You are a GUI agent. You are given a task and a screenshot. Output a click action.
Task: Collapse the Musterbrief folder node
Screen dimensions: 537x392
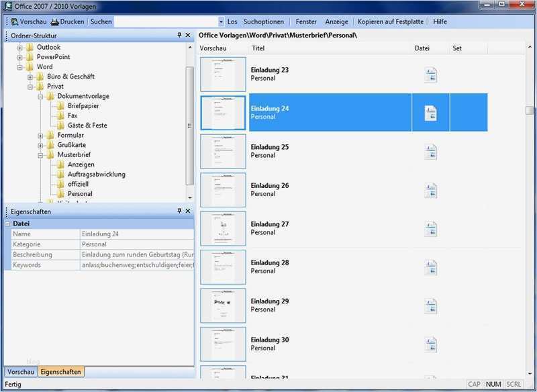click(x=40, y=155)
